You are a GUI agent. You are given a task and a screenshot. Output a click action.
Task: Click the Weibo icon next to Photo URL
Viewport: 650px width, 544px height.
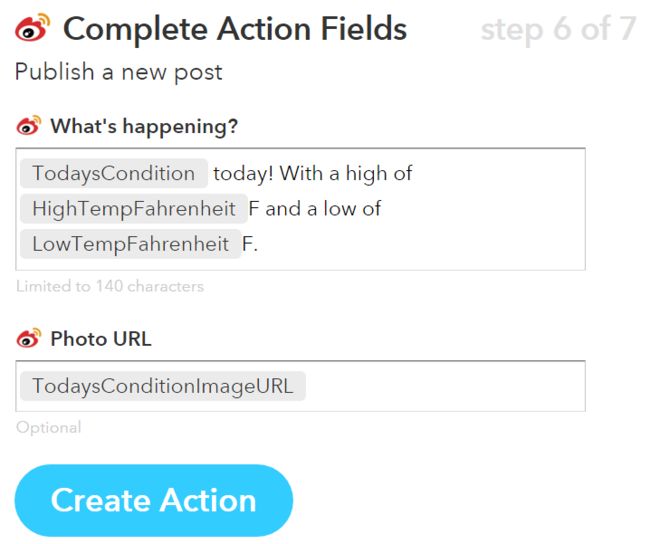pyautogui.click(x=29, y=338)
